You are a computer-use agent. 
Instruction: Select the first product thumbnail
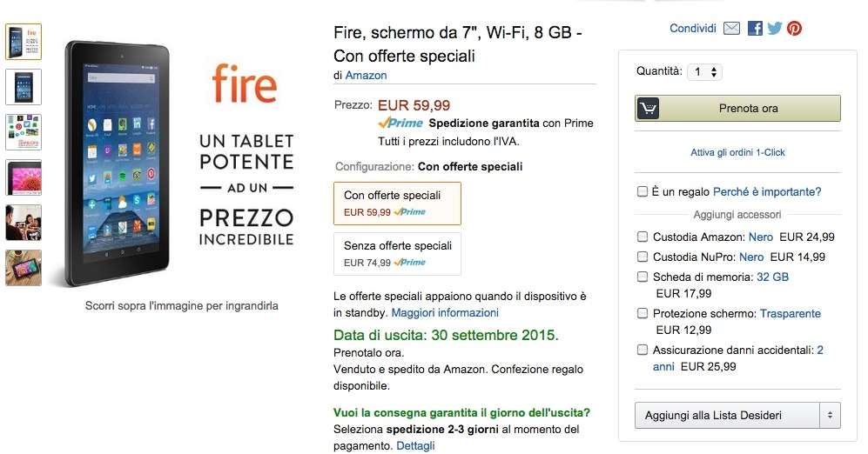click(24, 42)
